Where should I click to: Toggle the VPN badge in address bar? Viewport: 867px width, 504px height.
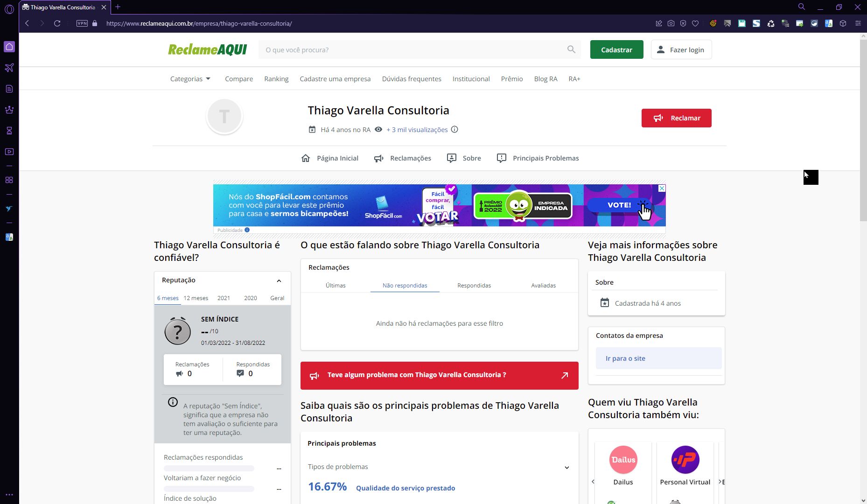(x=82, y=23)
